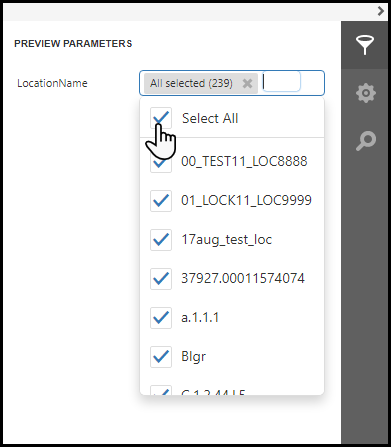Image resolution: width=391 pixels, height=447 pixels.
Task: Uncheck the 00_TEST11_LOC8888 checkbox
Action: (161, 162)
